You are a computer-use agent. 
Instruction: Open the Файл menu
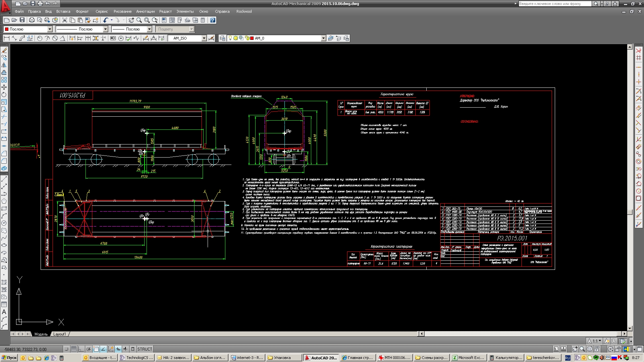[19, 11]
